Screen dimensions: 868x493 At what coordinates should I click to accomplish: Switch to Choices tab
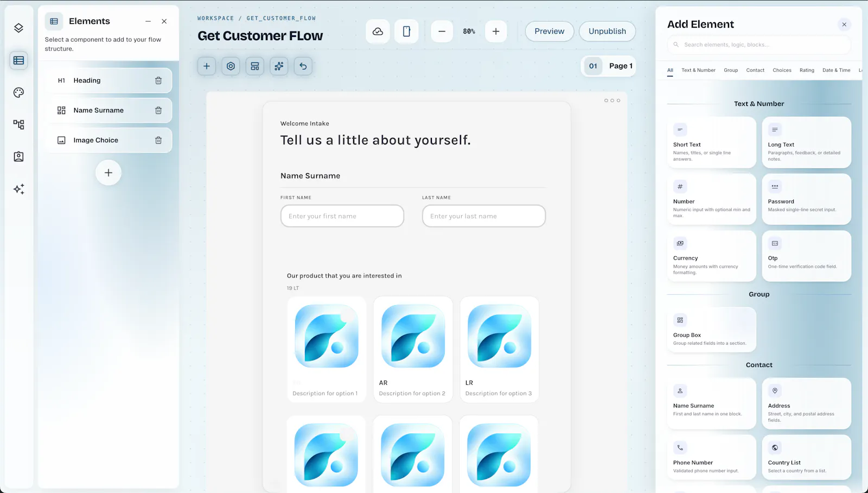coord(782,70)
